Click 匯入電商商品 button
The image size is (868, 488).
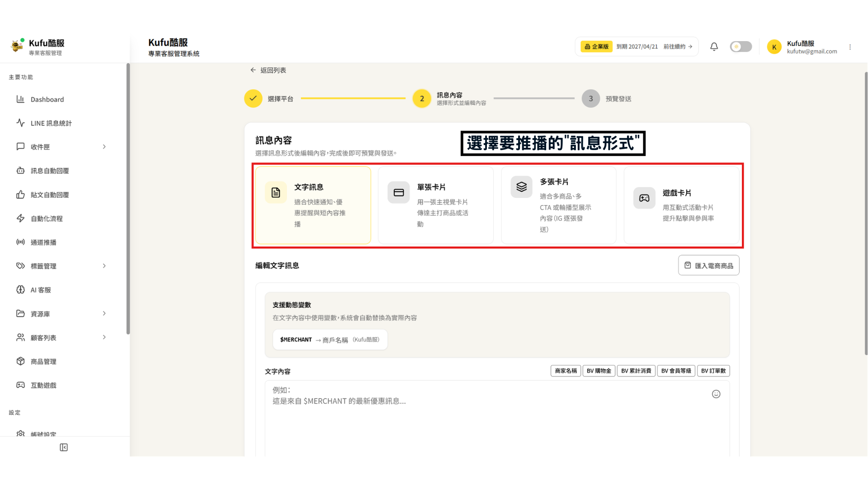tap(708, 265)
